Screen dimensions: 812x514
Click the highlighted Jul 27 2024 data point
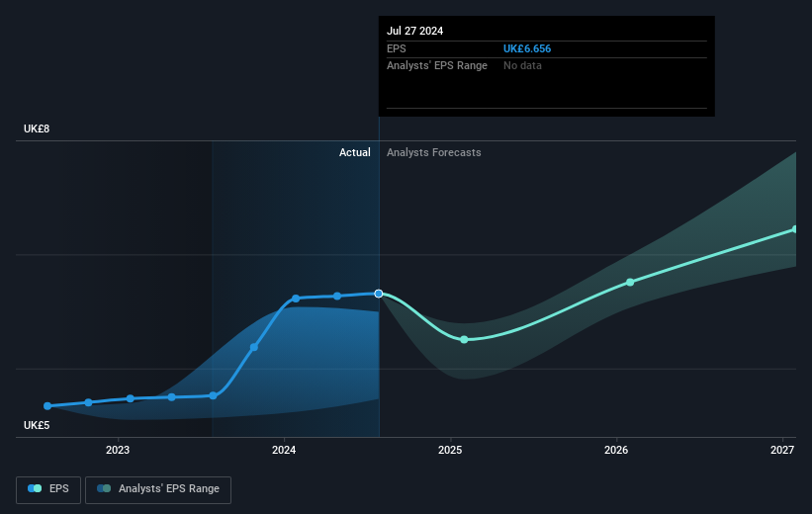[379, 294]
